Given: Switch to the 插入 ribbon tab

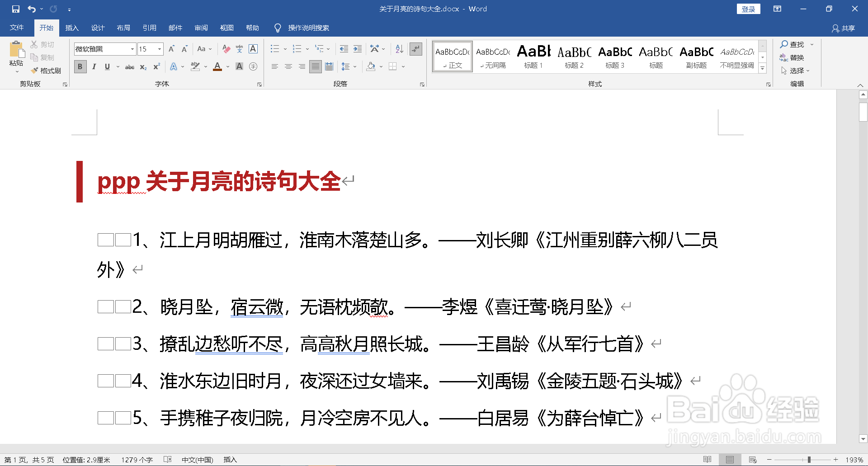Looking at the screenshot, I should click(71, 28).
